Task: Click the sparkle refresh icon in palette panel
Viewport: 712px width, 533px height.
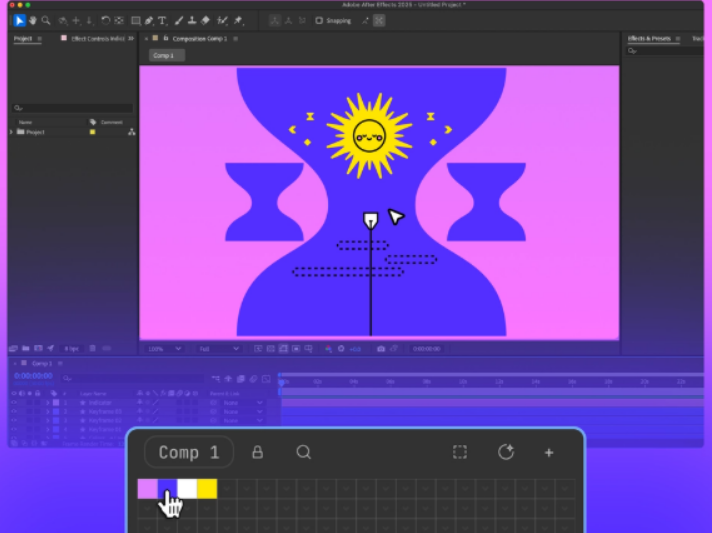Action: coord(505,452)
